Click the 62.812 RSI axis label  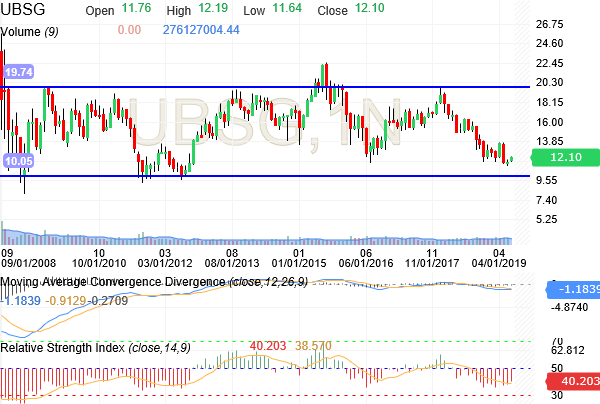point(568,350)
